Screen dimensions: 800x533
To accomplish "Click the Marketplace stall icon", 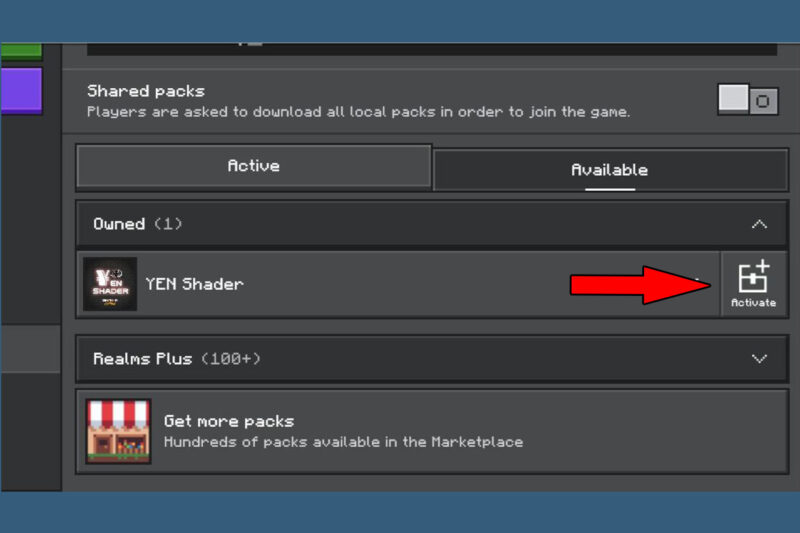I will pos(118,431).
